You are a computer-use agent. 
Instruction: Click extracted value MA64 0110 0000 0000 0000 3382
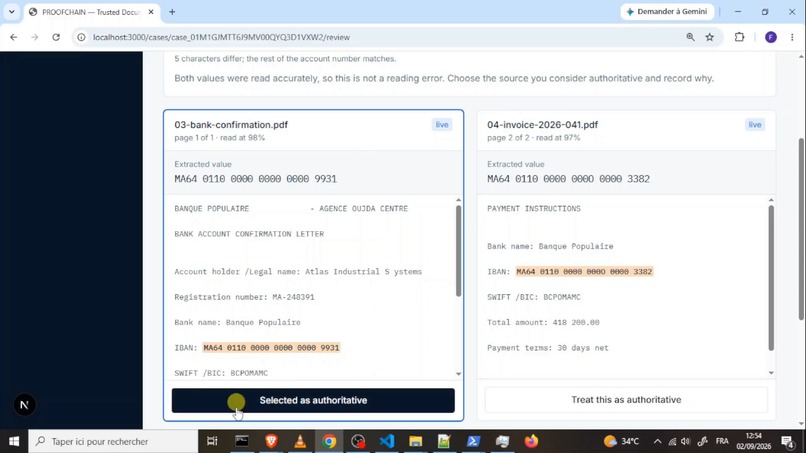coord(569,179)
